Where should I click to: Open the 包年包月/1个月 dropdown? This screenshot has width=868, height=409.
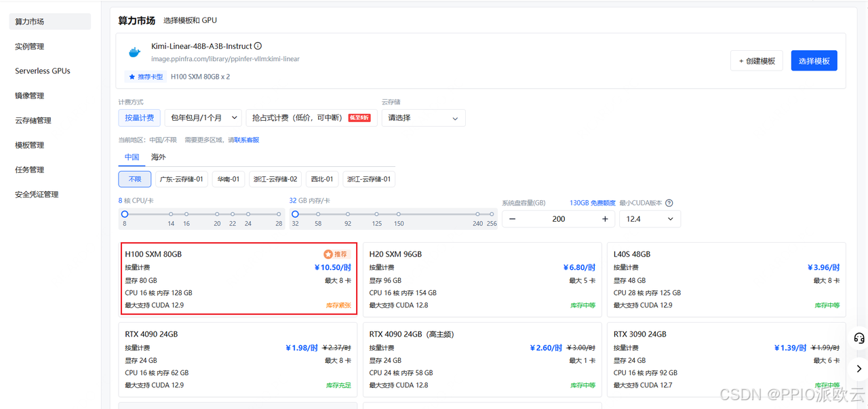pos(203,117)
